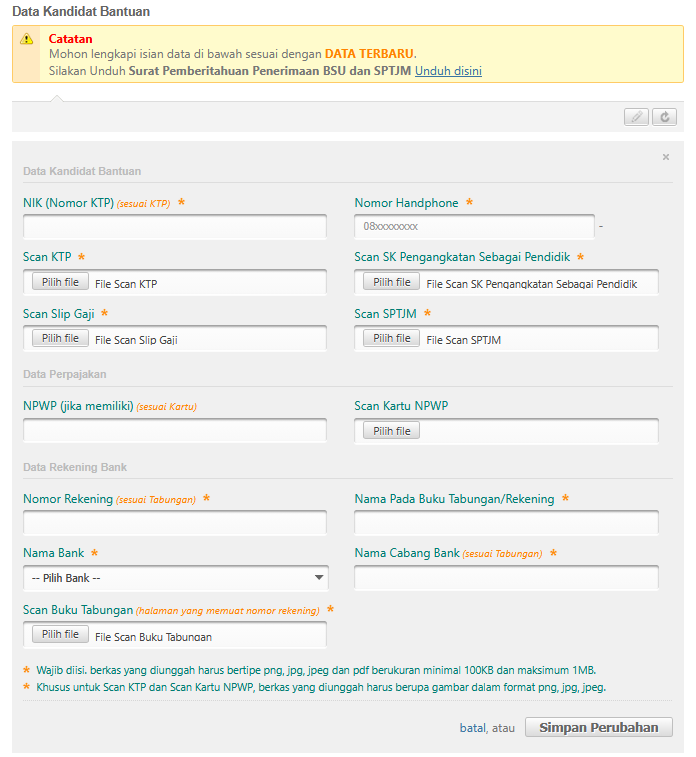Choose file for Scan SK Pengangkatan
This screenshot has height=757, width=696.
[x=391, y=282]
